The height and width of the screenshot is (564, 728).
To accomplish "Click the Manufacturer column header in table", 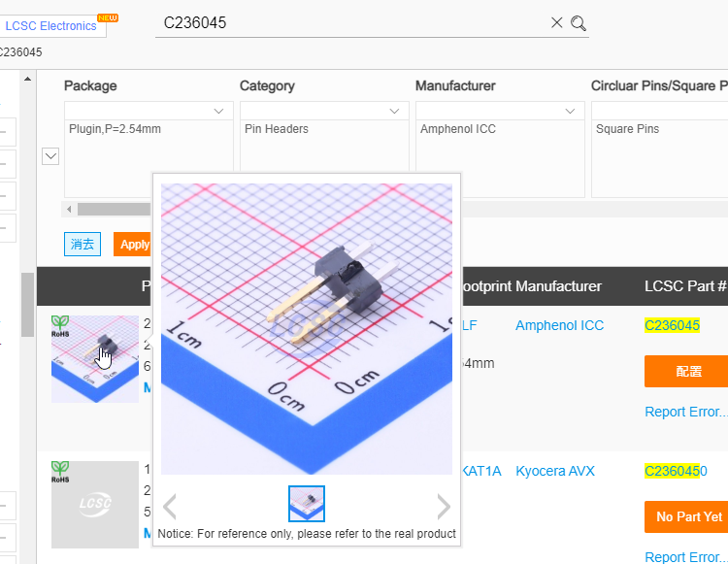I will point(558,286).
